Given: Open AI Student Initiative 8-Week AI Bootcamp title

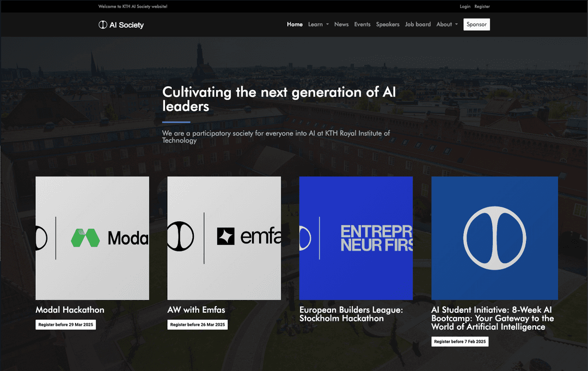Looking at the screenshot, I should (492, 318).
